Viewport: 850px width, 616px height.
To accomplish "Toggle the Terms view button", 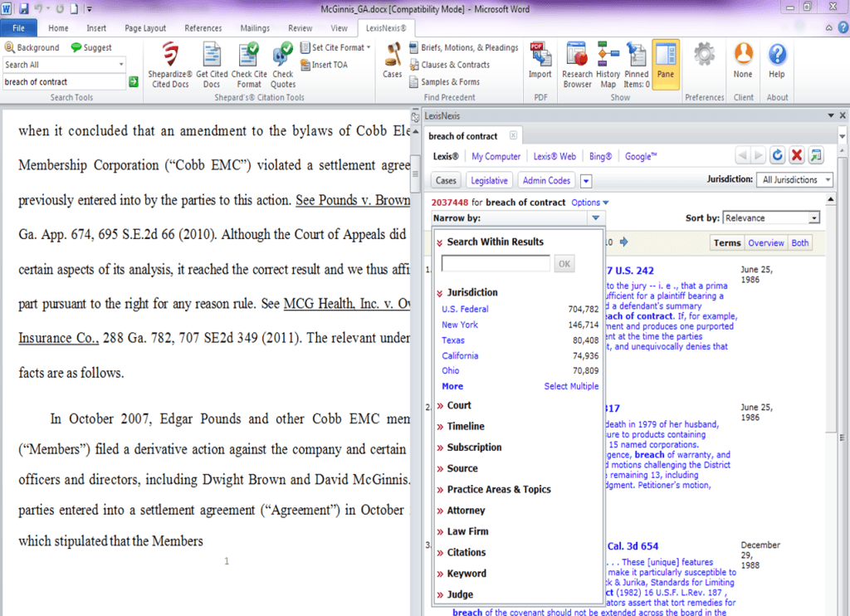I will (x=727, y=243).
